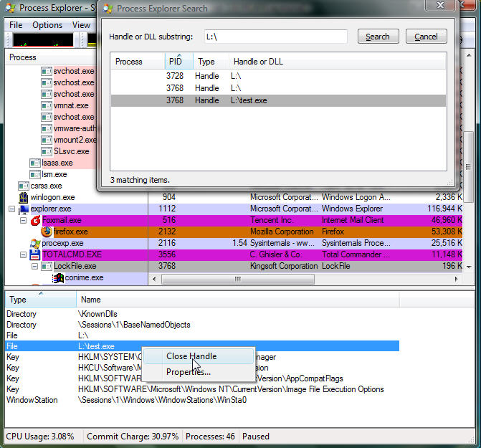Click the Foxmail.exe process icon
The width and height of the screenshot is (481, 448).
click(x=36, y=220)
